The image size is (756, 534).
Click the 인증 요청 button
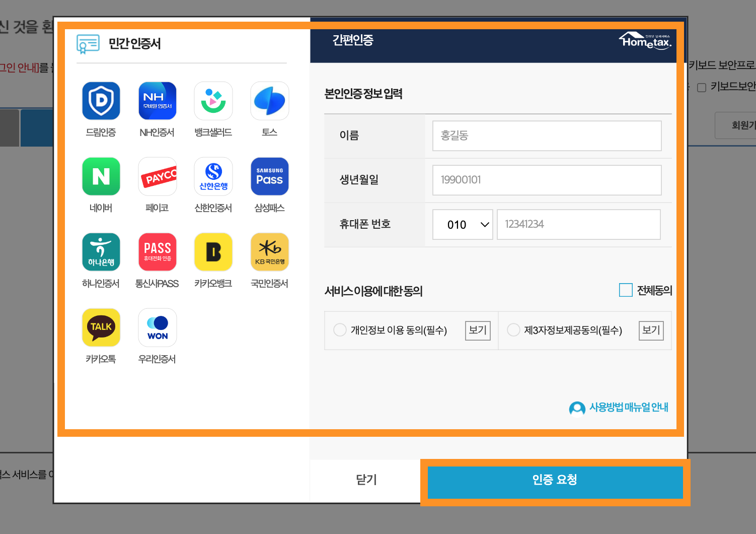click(555, 482)
